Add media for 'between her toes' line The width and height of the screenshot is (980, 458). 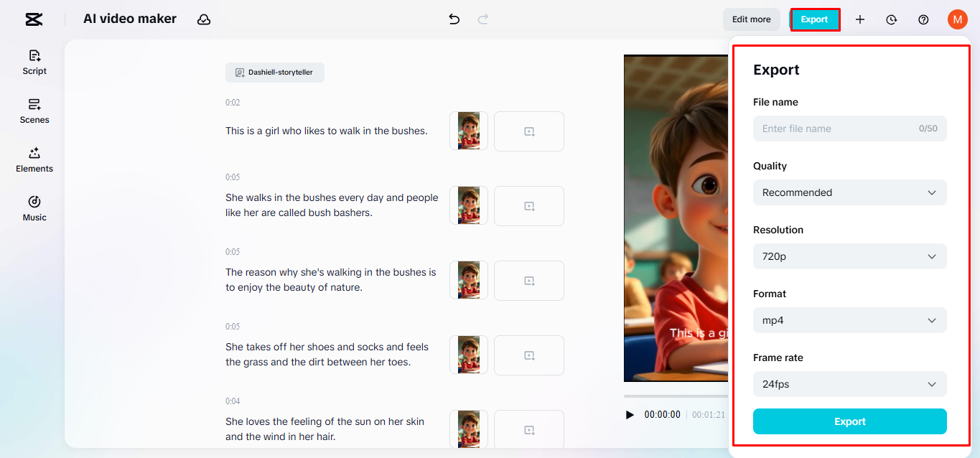(x=529, y=355)
